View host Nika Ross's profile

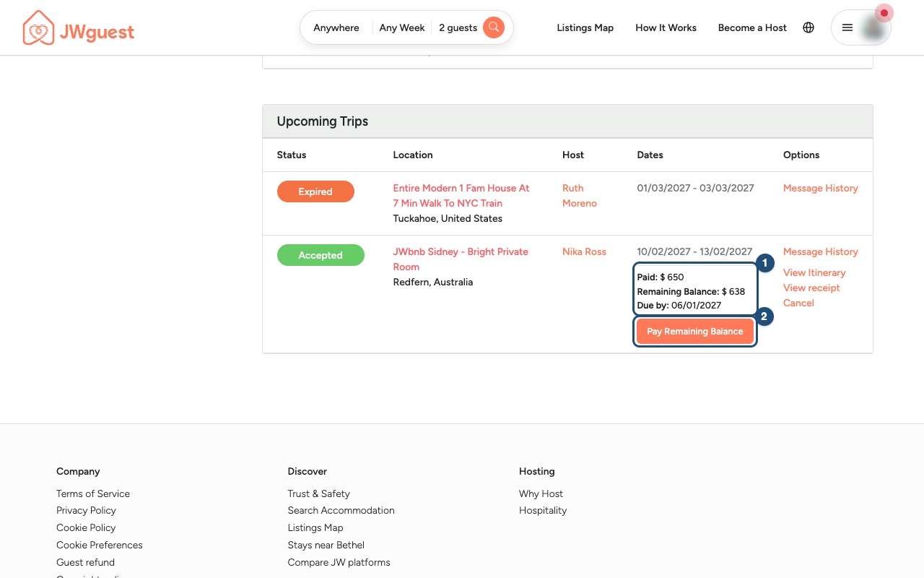tap(584, 251)
